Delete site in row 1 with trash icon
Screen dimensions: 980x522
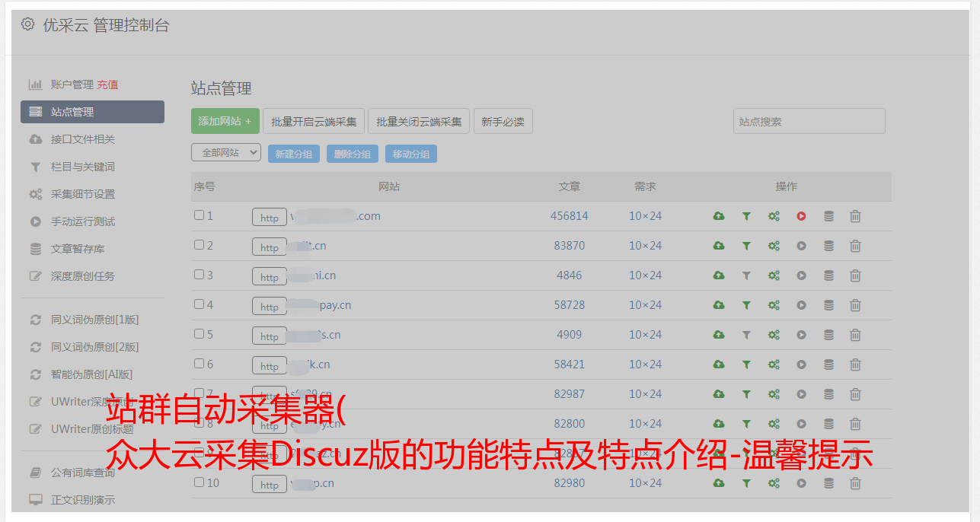(x=855, y=216)
